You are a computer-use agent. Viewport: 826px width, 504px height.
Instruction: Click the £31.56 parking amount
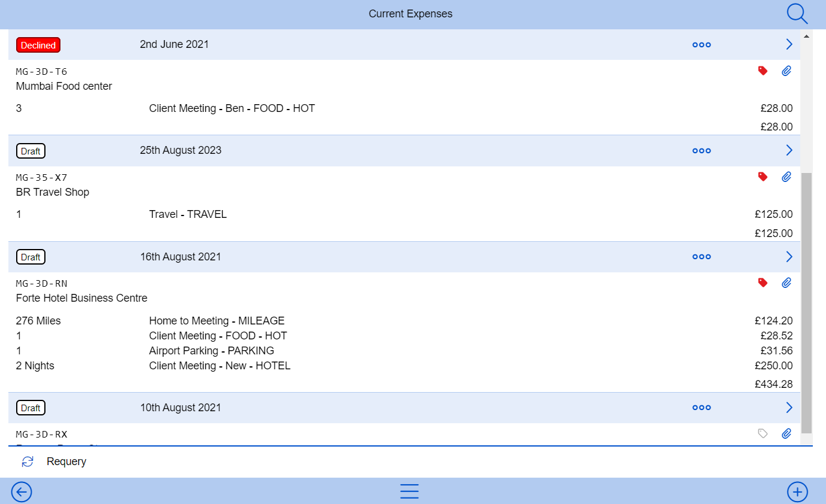coord(777,351)
